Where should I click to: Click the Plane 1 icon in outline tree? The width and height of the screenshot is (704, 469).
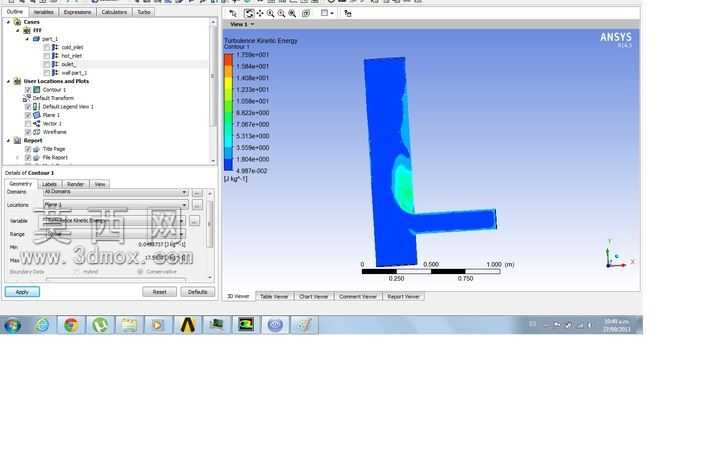pyautogui.click(x=37, y=115)
